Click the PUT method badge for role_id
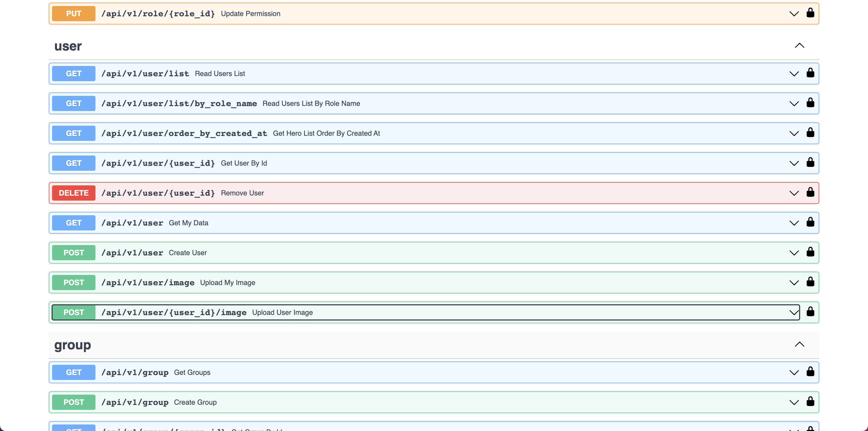This screenshot has height=431, width=868. [x=74, y=14]
